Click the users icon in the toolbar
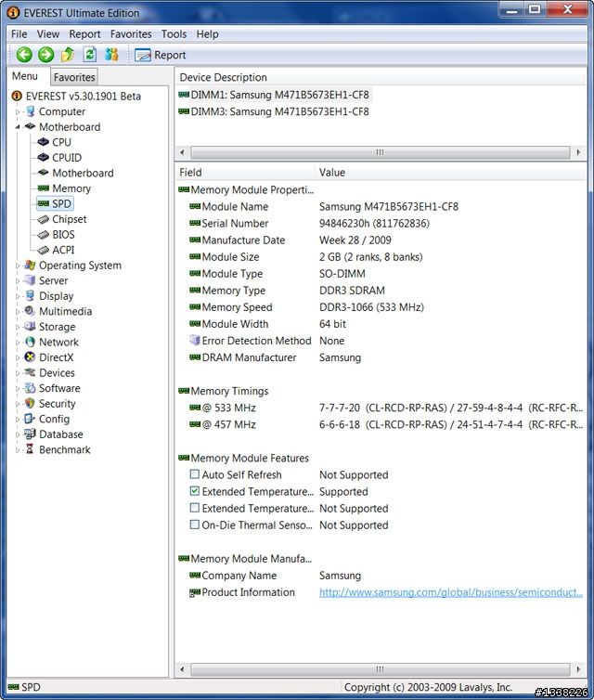This screenshot has width=594, height=700. tap(111, 55)
